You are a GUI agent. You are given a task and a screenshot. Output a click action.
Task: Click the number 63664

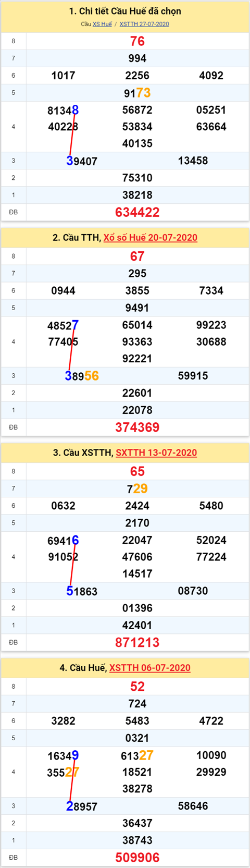(211, 127)
